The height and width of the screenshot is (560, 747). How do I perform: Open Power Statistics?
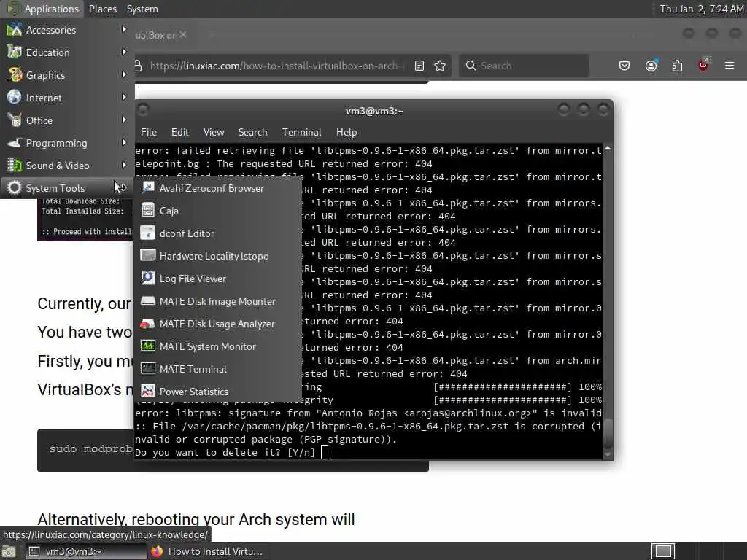tap(217, 392)
